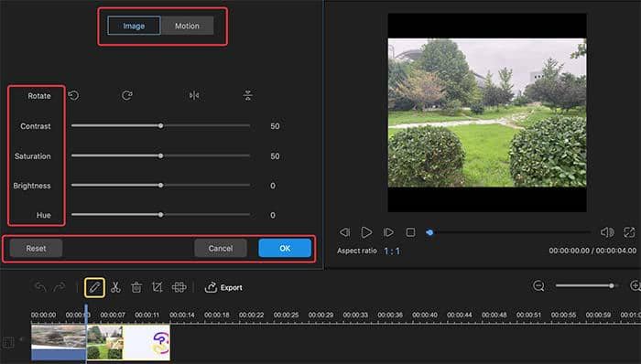This screenshot has height=364, width=641.
Task: Change the 1 : 1 aspect ratio
Action: (392, 251)
